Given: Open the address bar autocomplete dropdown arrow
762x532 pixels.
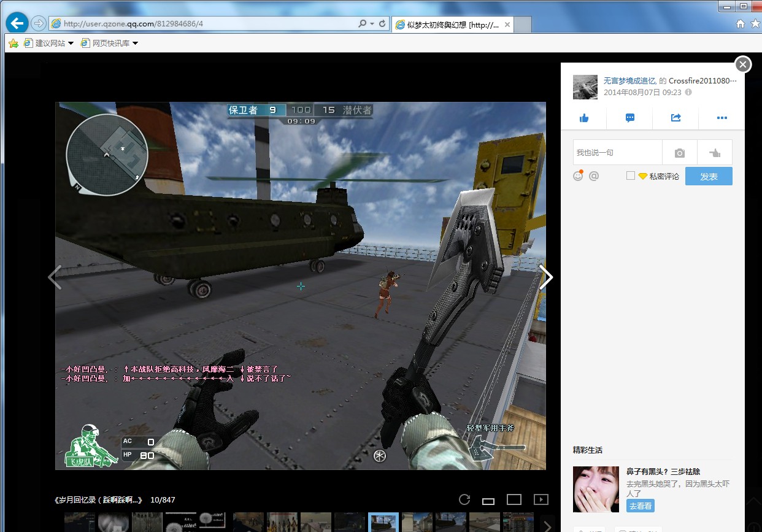Looking at the screenshot, I should tap(372, 24).
